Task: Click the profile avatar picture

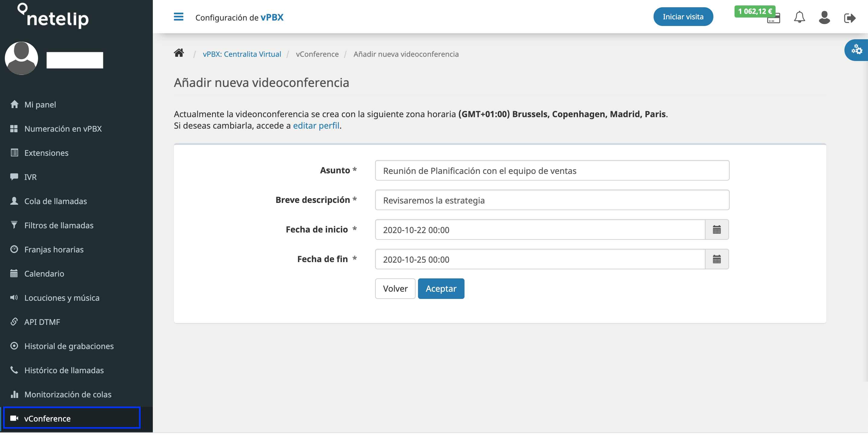Action: 21,58
